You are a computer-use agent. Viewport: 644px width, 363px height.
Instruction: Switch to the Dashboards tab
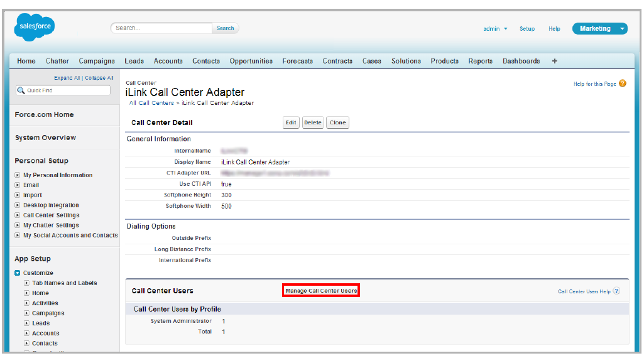pos(521,61)
